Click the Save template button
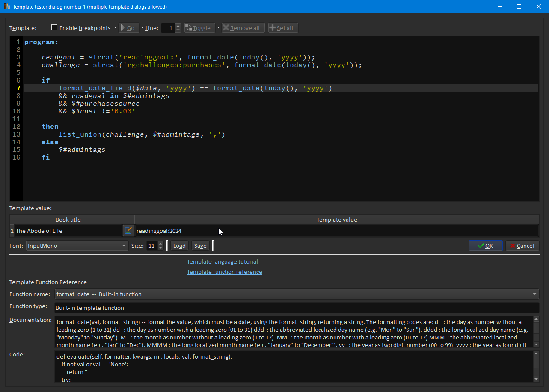 point(200,246)
